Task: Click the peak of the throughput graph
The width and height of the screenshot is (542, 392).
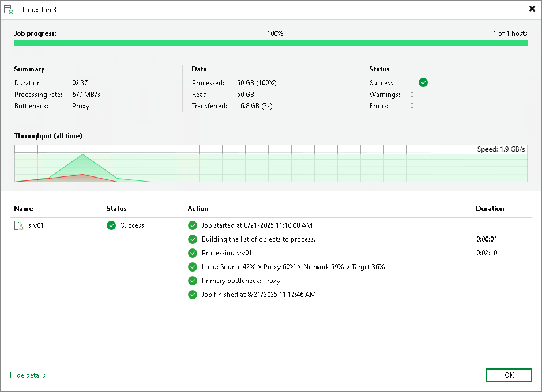Action: pos(83,154)
